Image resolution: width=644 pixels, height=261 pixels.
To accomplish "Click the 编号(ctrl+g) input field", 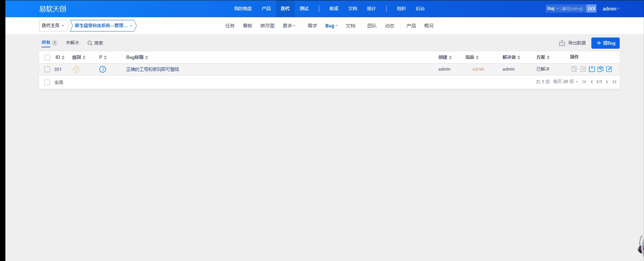I will pyautogui.click(x=573, y=8).
